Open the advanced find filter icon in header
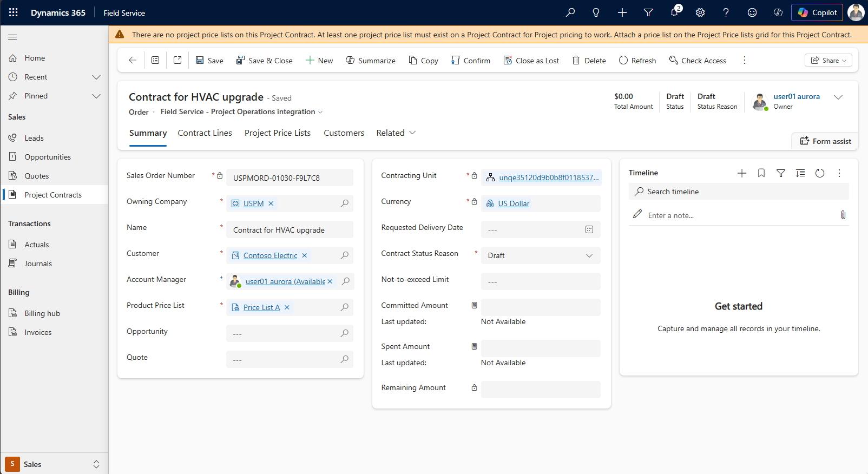868x474 pixels. pyautogui.click(x=648, y=12)
